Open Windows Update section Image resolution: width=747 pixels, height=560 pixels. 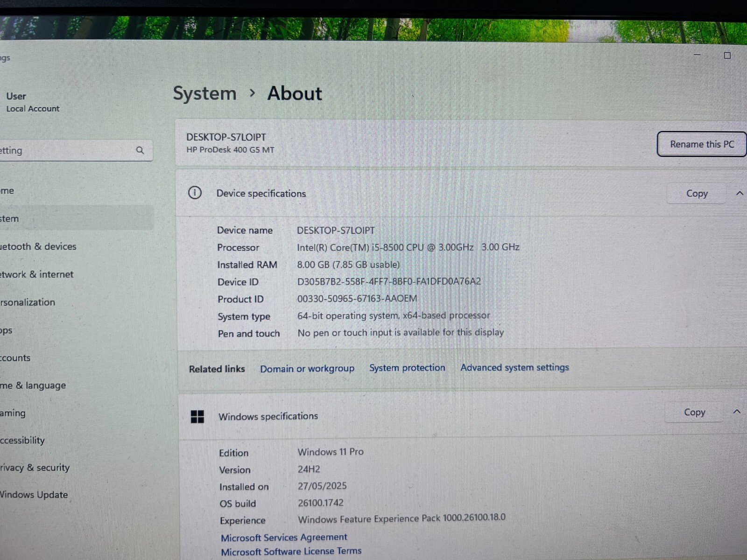[34, 495]
